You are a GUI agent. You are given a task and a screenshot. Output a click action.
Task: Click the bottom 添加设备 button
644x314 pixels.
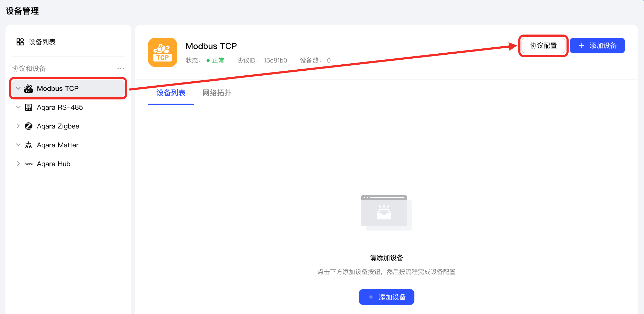coord(387,297)
